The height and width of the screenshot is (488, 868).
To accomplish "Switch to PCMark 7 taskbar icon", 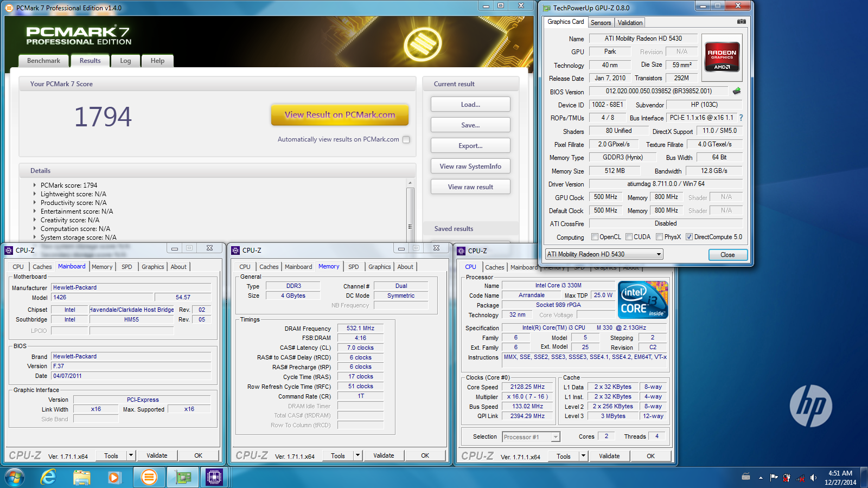I will [149, 477].
